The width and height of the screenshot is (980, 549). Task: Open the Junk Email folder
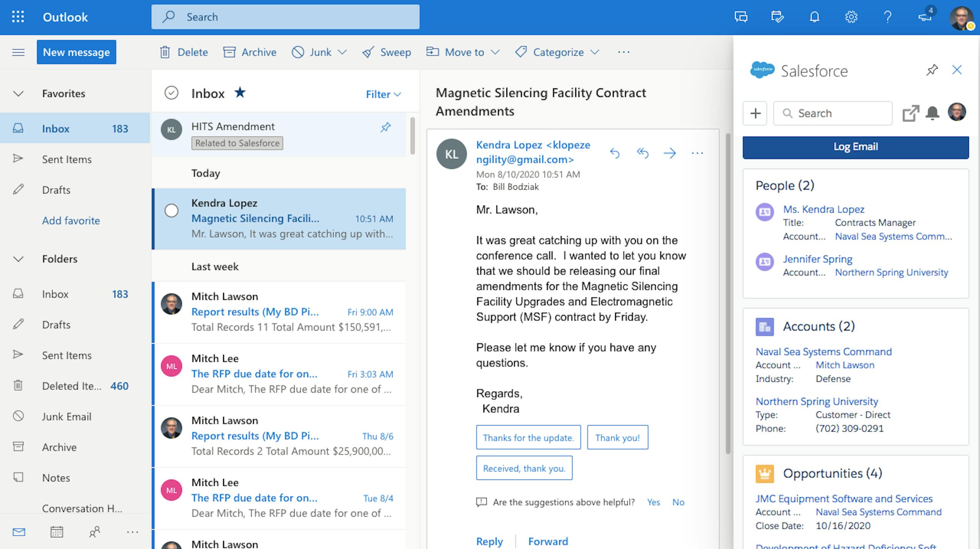tap(67, 417)
